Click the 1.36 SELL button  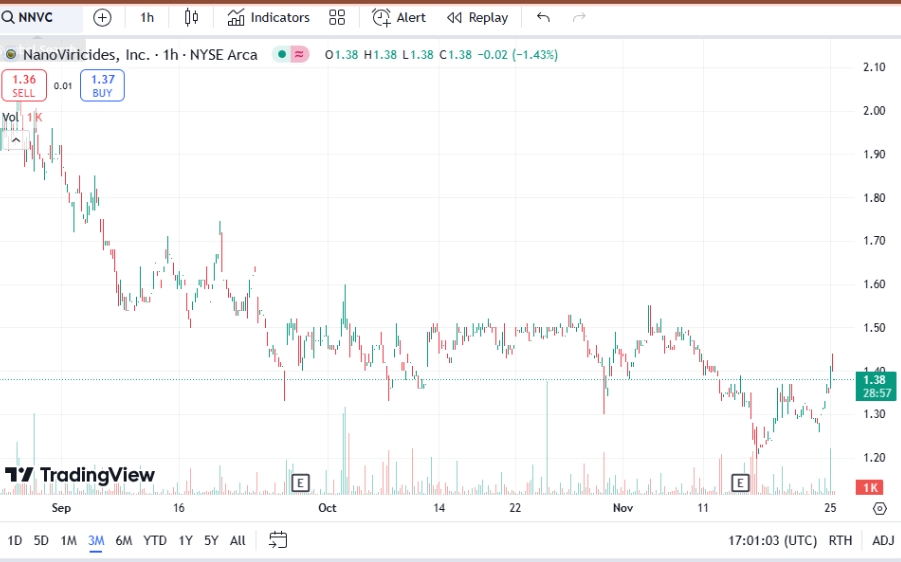click(x=24, y=85)
